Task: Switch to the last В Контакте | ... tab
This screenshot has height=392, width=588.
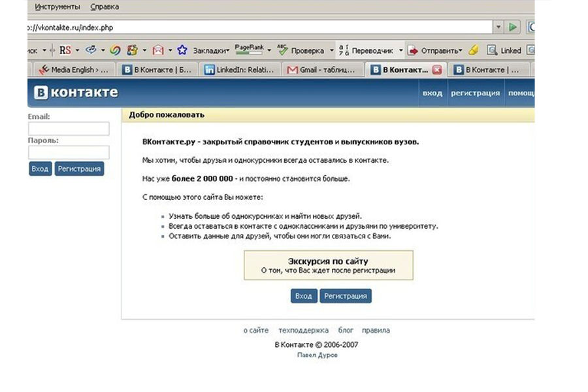Action: [490, 70]
